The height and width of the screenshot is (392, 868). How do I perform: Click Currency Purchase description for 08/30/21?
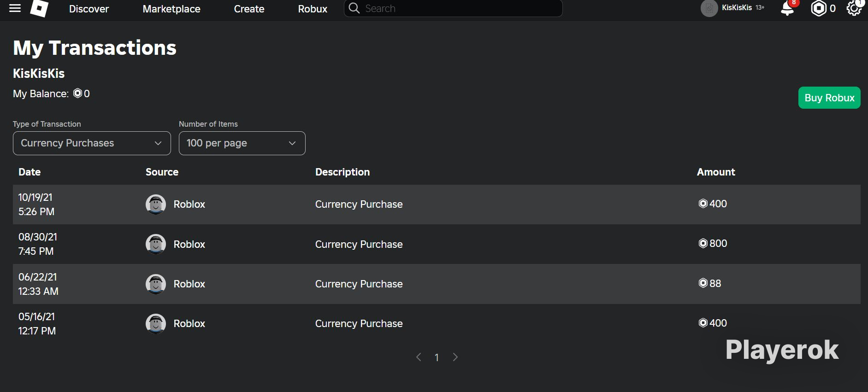coord(359,244)
